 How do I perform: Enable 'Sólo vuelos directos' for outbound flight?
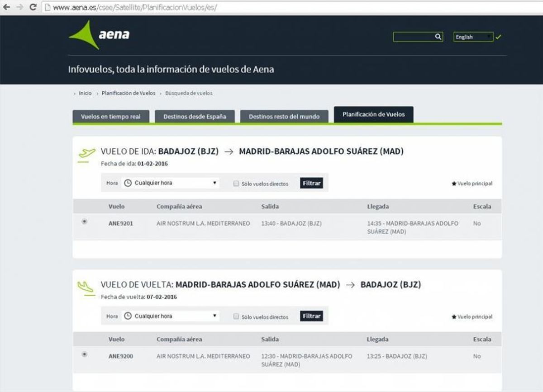click(x=236, y=184)
